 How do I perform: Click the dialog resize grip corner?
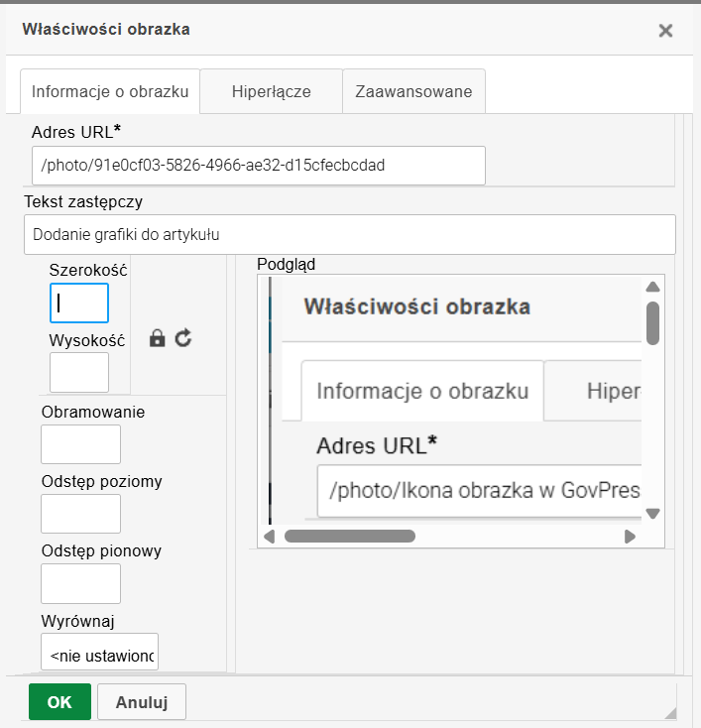[670, 713]
